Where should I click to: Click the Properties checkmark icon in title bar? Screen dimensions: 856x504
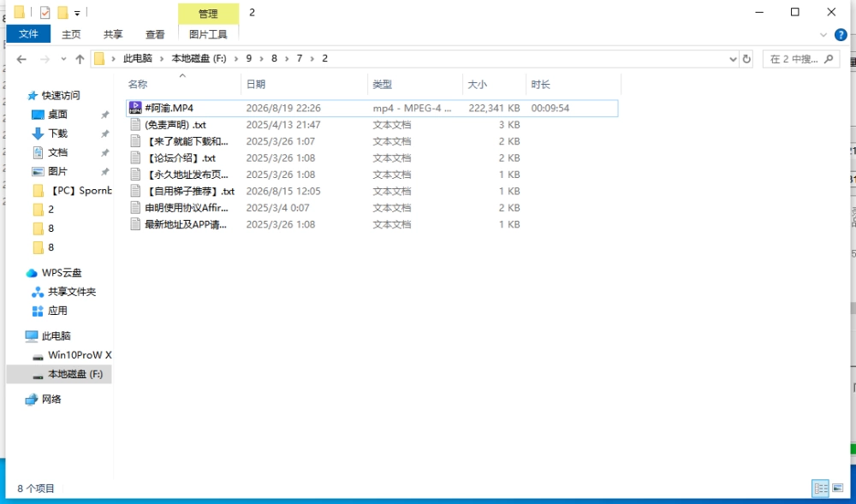[x=45, y=12]
